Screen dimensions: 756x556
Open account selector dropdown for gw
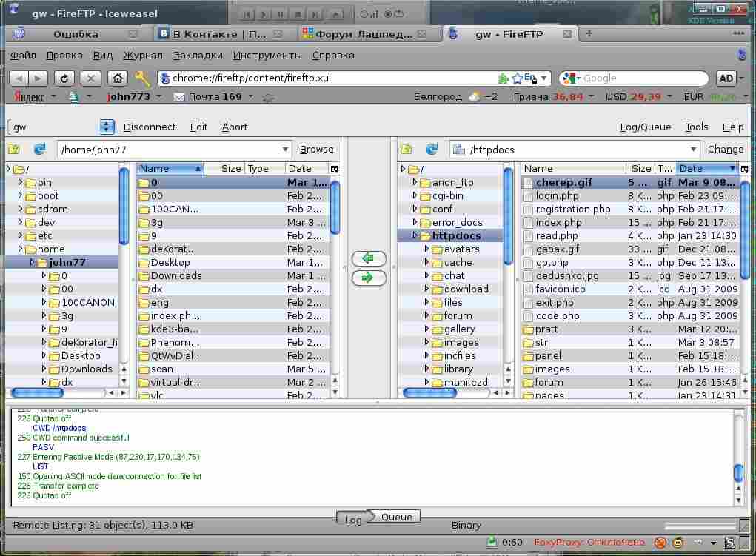pyautogui.click(x=106, y=127)
